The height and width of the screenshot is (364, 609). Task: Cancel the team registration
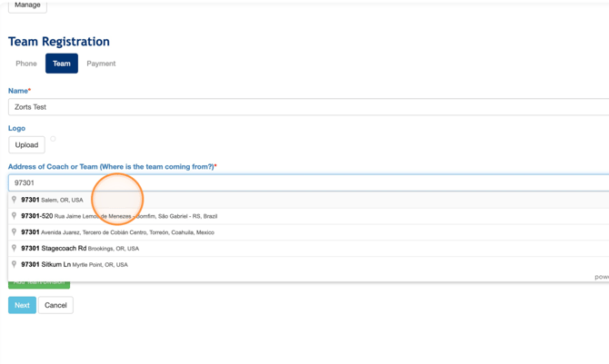point(55,305)
